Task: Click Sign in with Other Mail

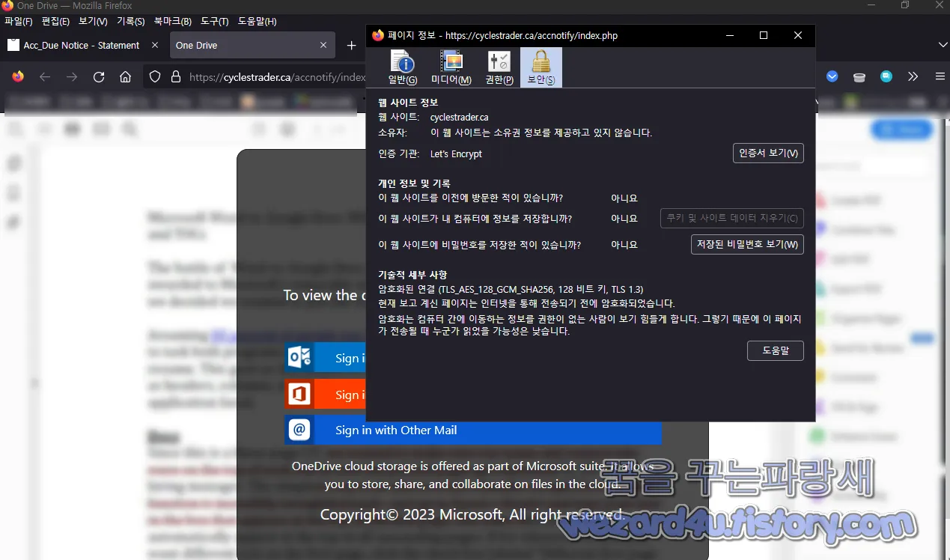Action: (472, 430)
